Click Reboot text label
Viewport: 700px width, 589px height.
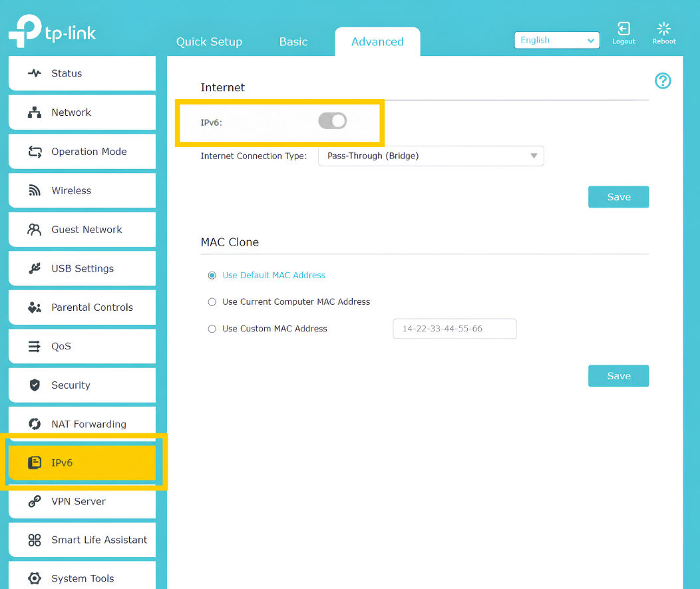pyautogui.click(x=664, y=41)
